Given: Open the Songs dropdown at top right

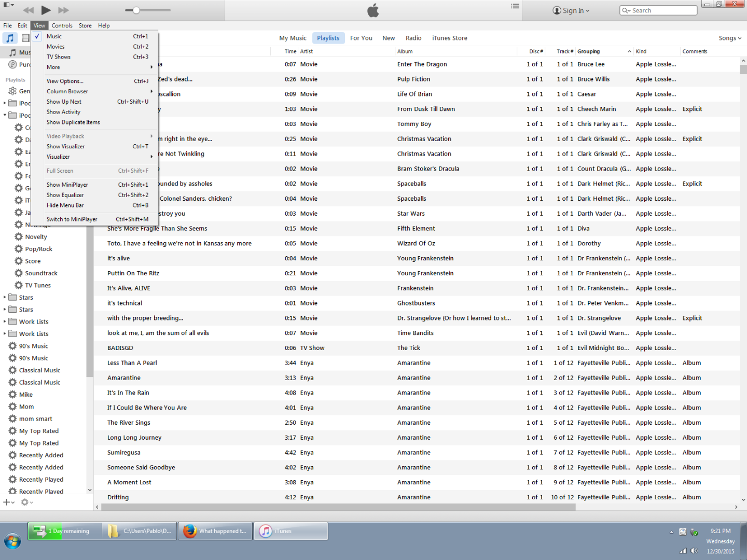Looking at the screenshot, I should 729,37.
